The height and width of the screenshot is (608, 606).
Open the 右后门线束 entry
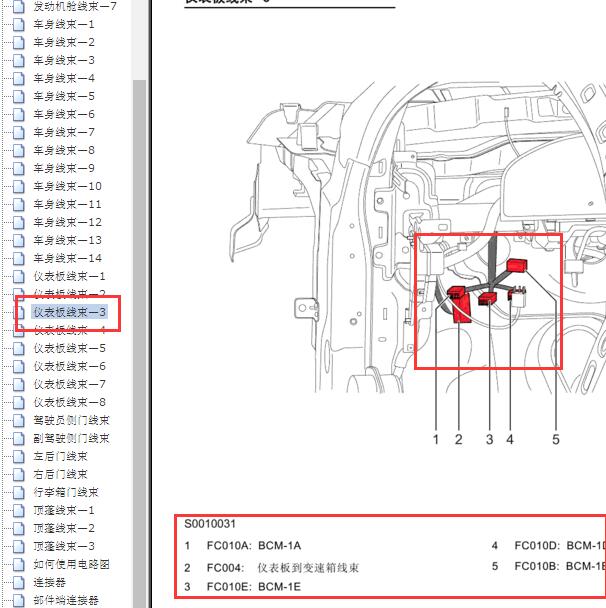[x=60, y=475]
